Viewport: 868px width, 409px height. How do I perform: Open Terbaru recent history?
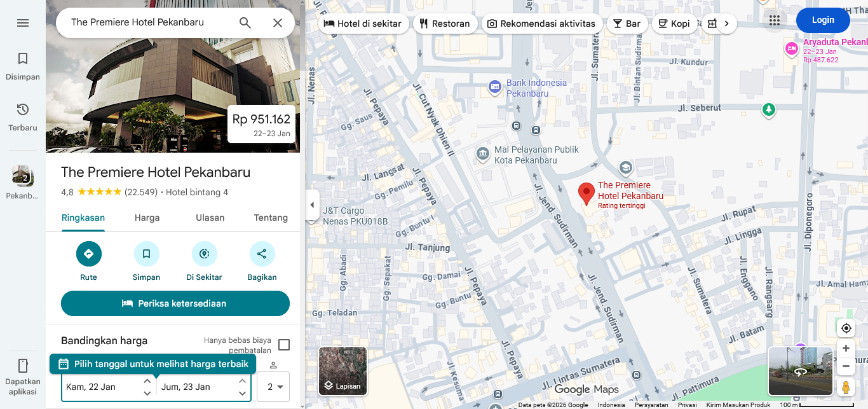point(23,116)
